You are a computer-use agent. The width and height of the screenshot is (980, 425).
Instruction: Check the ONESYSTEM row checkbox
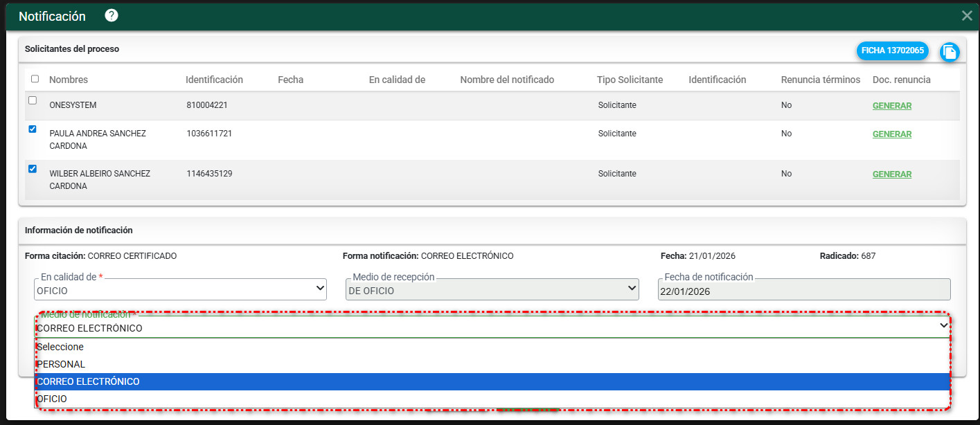(33, 100)
